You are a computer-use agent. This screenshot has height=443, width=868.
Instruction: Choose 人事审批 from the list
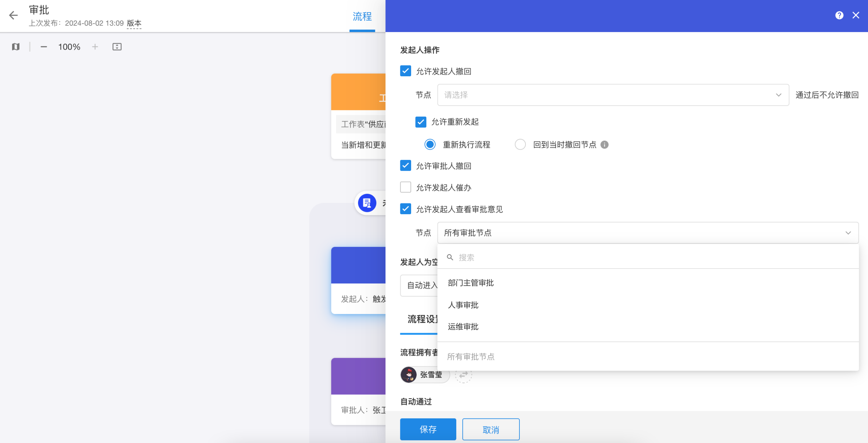pyautogui.click(x=648, y=305)
